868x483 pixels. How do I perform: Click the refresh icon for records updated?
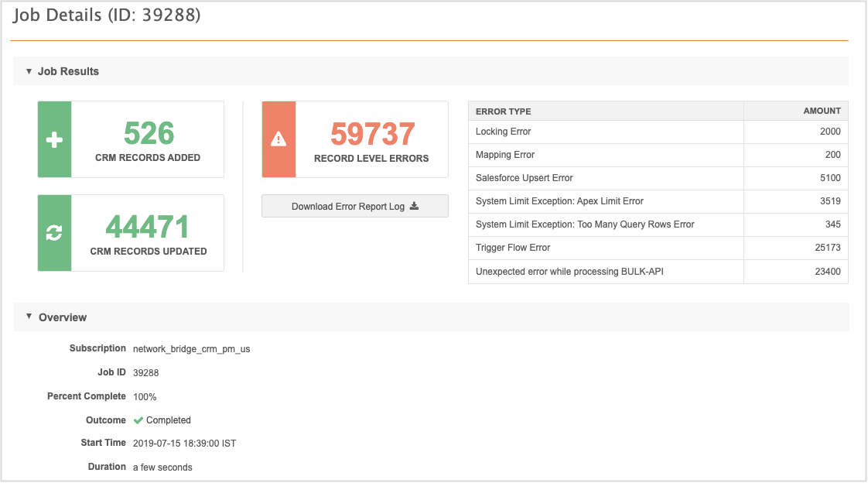[55, 233]
